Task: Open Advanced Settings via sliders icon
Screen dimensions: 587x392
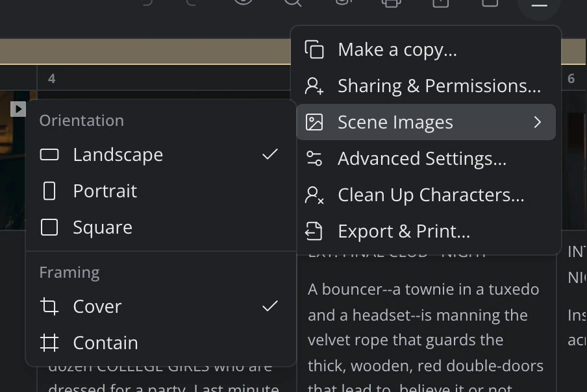Action: [314, 158]
